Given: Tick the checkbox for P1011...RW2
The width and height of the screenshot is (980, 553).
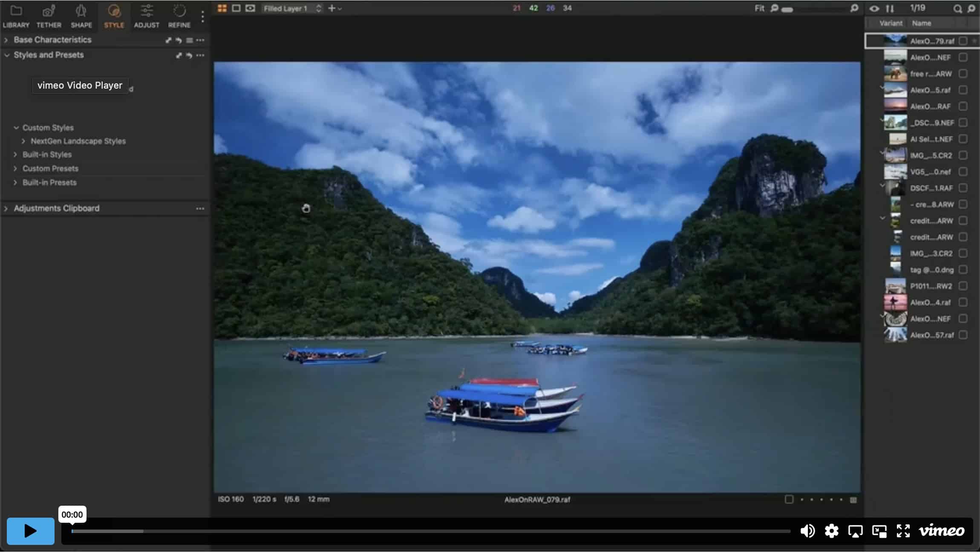Looking at the screenshot, I should [x=963, y=286].
